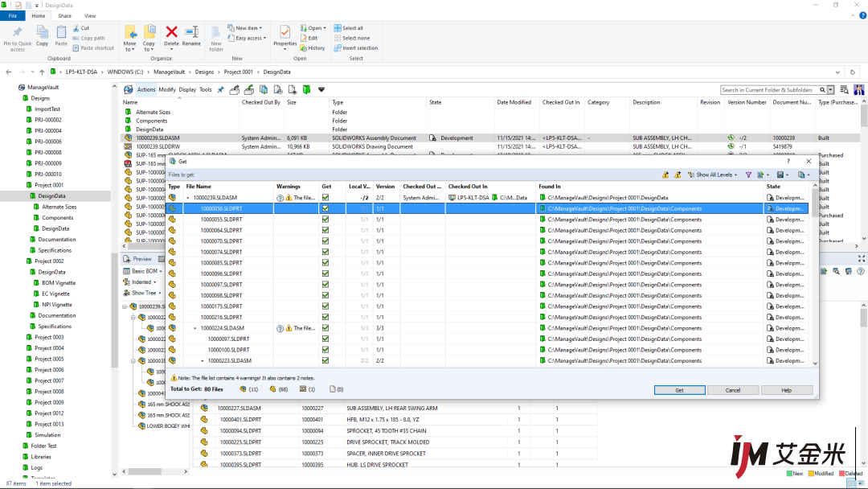
Task: Open the PDM Tools menu
Action: tap(206, 90)
